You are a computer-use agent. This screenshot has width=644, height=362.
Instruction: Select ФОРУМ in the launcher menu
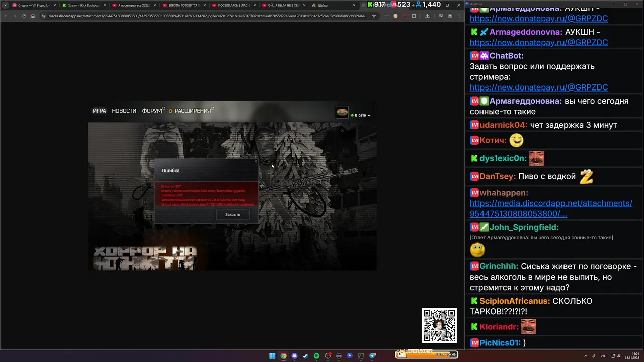click(x=152, y=111)
